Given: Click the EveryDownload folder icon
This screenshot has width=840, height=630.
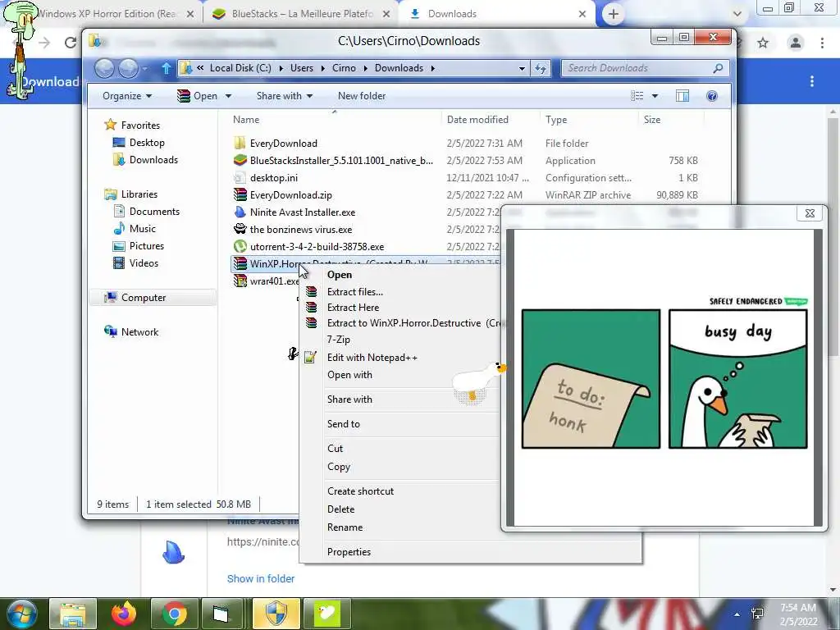Looking at the screenshot, I should tap(240, 143).
